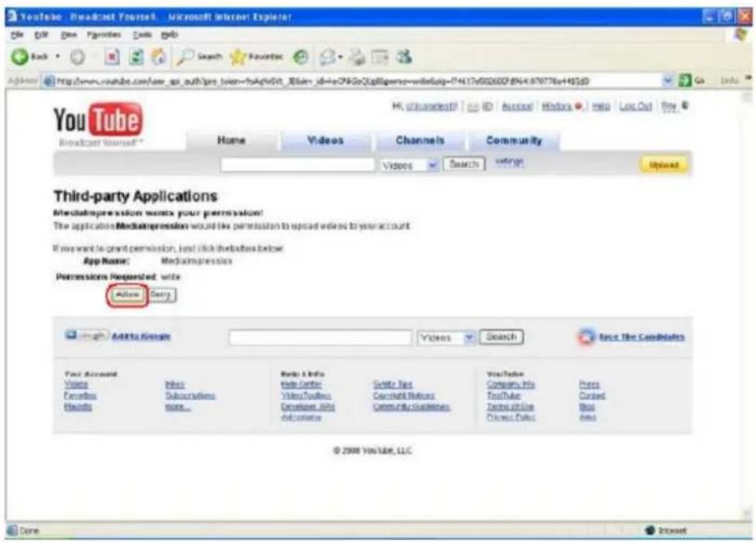Click the Log Out link

[x=635, y=106]
